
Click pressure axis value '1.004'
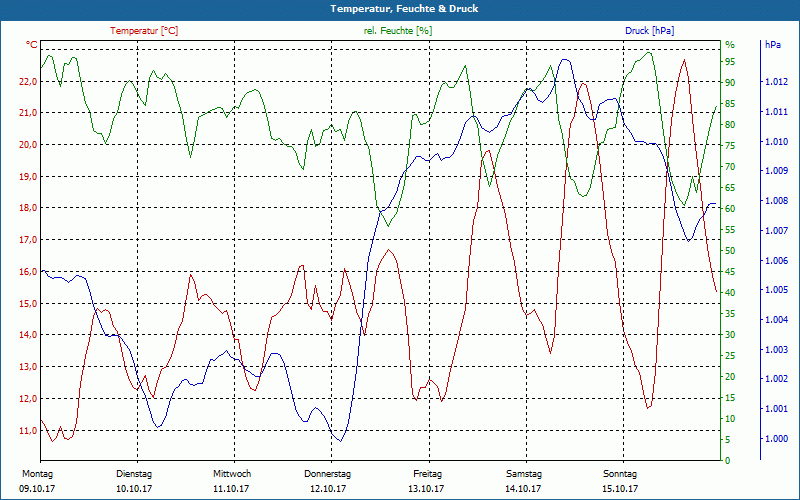pos(777,320)
